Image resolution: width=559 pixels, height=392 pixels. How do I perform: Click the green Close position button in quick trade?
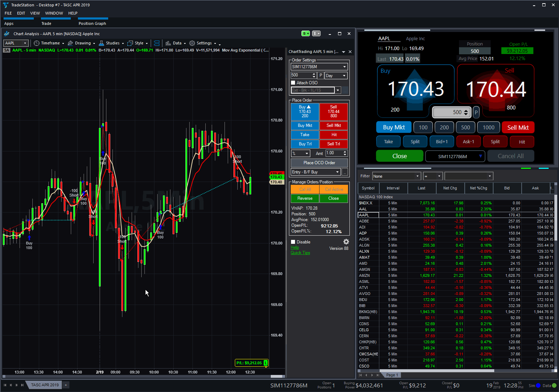pyautogui.click(x=400, y=156)
